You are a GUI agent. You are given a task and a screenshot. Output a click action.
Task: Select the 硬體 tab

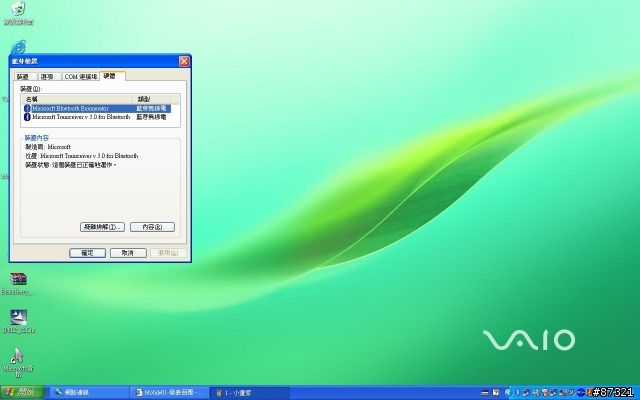coord(112,76)
